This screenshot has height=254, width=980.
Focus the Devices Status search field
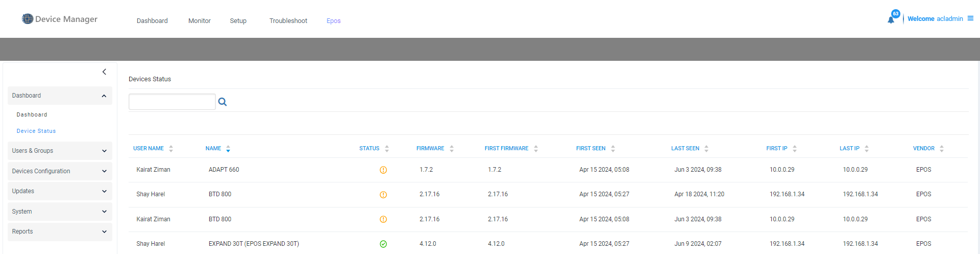tap(172, 102)
